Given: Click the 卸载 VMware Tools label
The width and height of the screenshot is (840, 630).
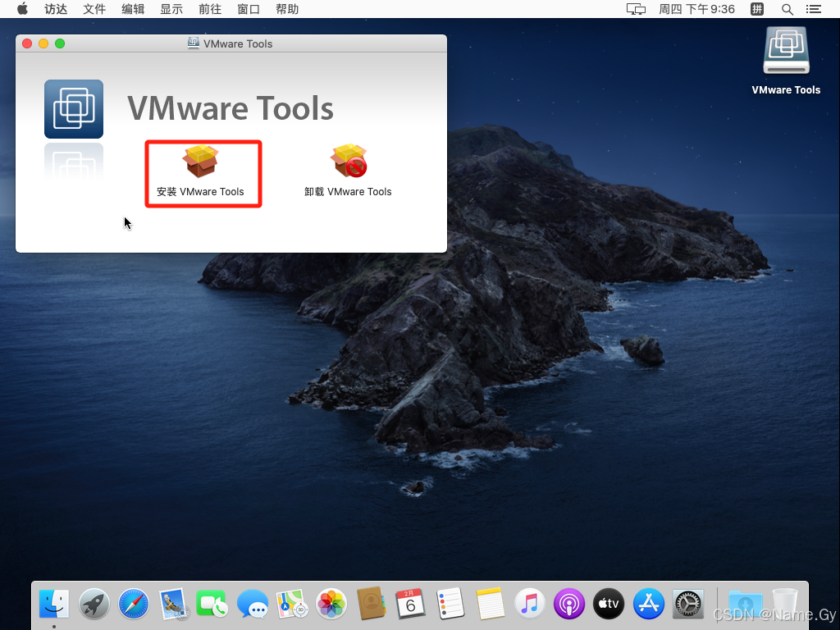Looking at the screenshot, I should [348, 192].
